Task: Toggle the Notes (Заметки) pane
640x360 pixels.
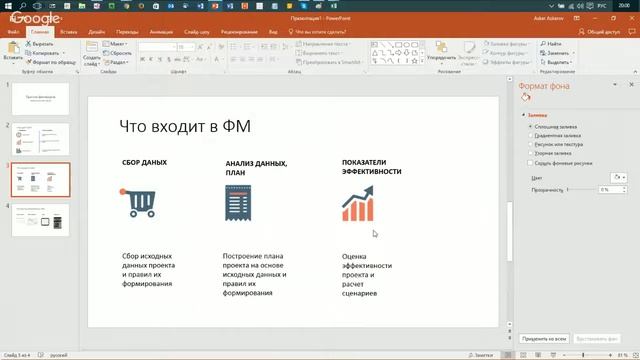Action: pos(481,355)
